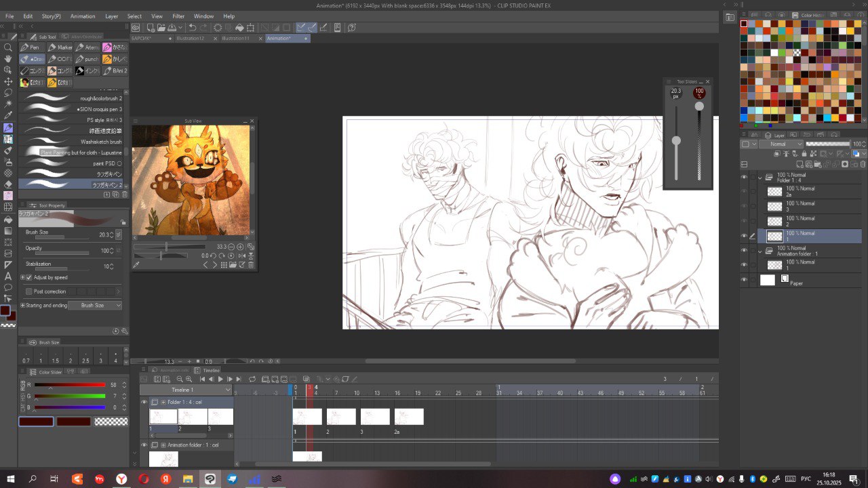Click the Undo arrow in command bar
The height and width of the screenshot is (488, 868).
coord(193,28)
